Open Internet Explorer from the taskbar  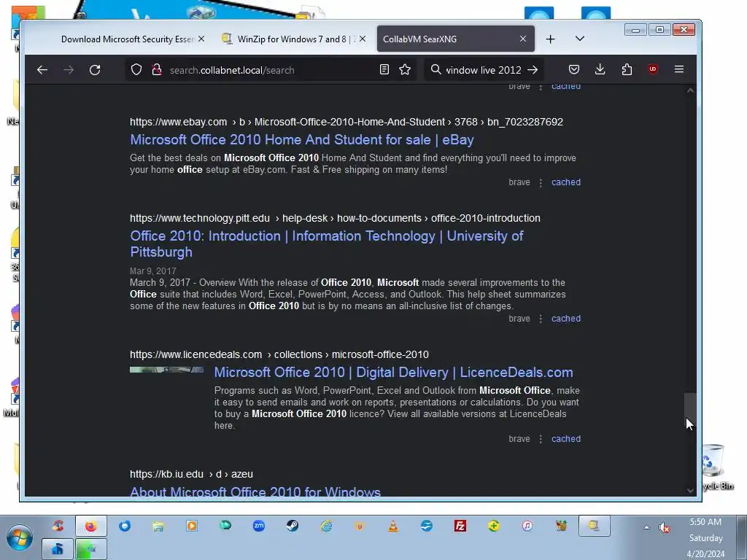(x=326, y=526)
